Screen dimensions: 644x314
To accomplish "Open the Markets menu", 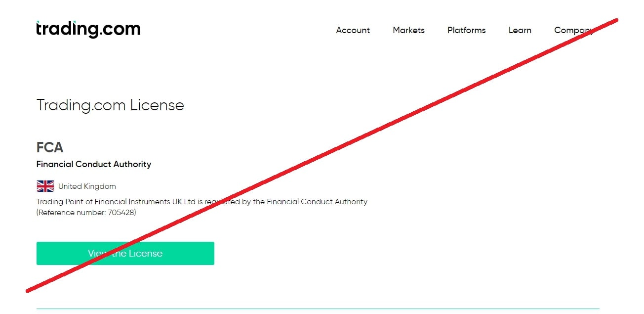I will [408, 30].
